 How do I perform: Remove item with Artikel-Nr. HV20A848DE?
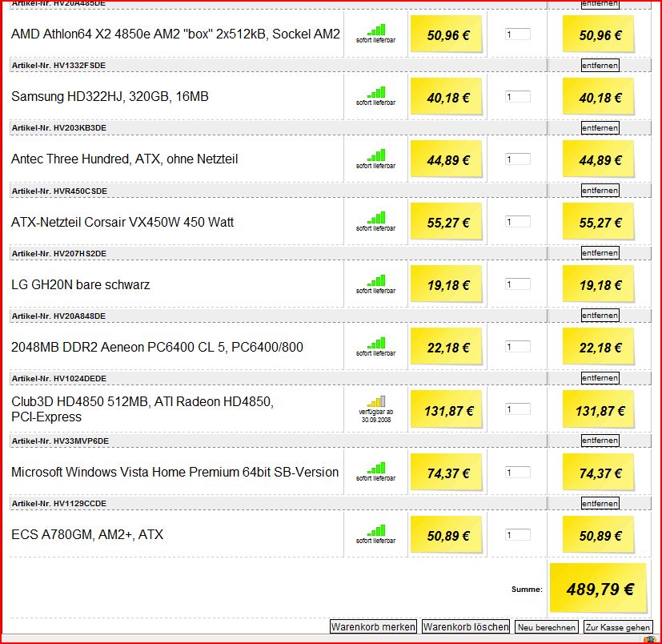pos(600,316)
